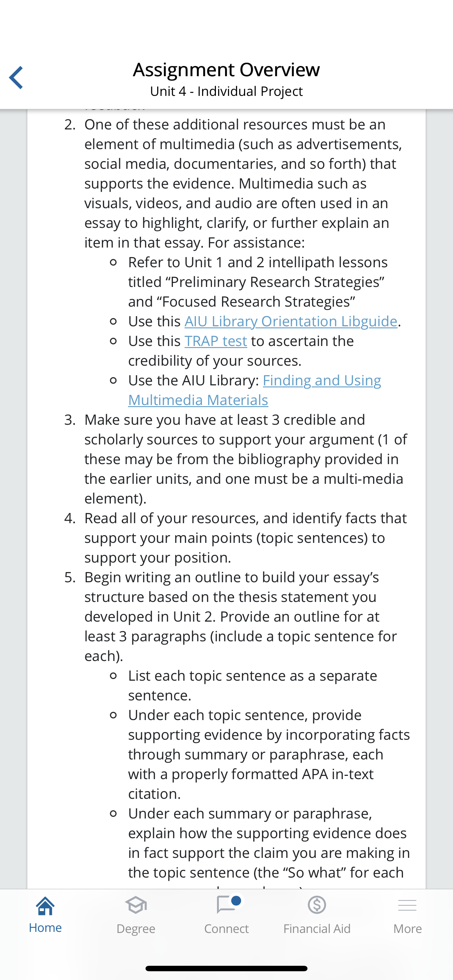The width and height of the screenshot is (453, 980).
Task: Tap the Unit 4 - Individual Project subtitle
Action: tap(226, 91)
